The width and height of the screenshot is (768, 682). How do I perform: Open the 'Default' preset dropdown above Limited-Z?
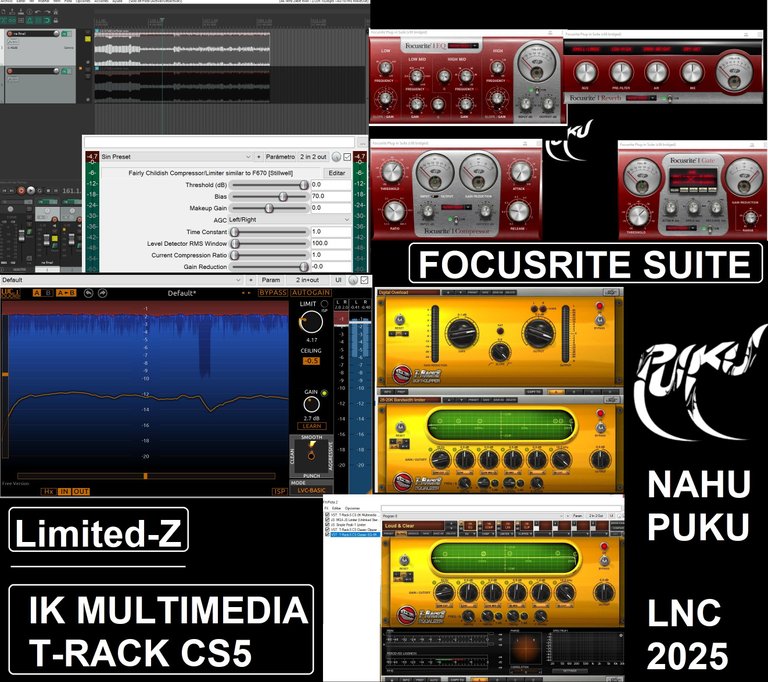(x=121, y=280)
